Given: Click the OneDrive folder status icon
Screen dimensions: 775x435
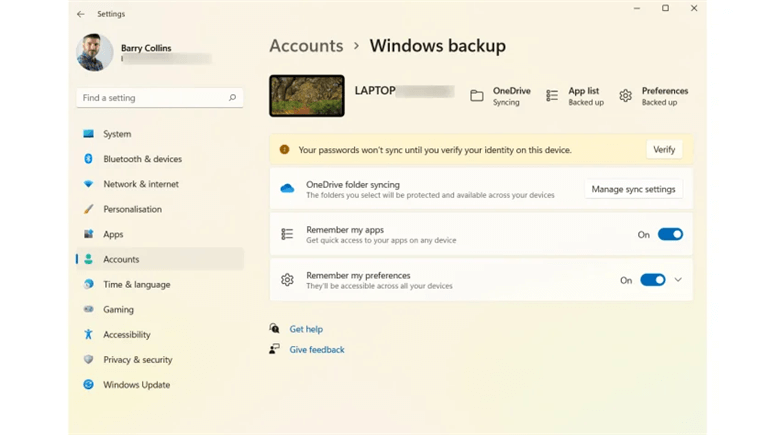Looking at the screenshot, I should coord(477,96).
